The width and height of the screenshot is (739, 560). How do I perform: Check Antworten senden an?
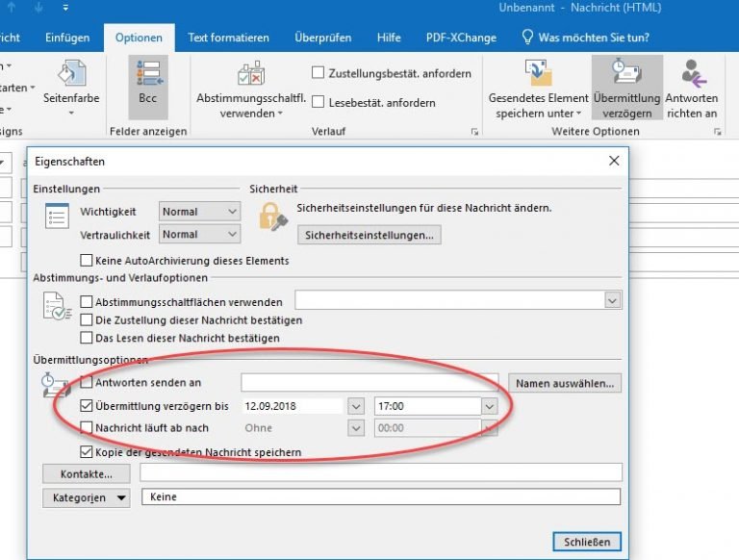click(87, 382)
